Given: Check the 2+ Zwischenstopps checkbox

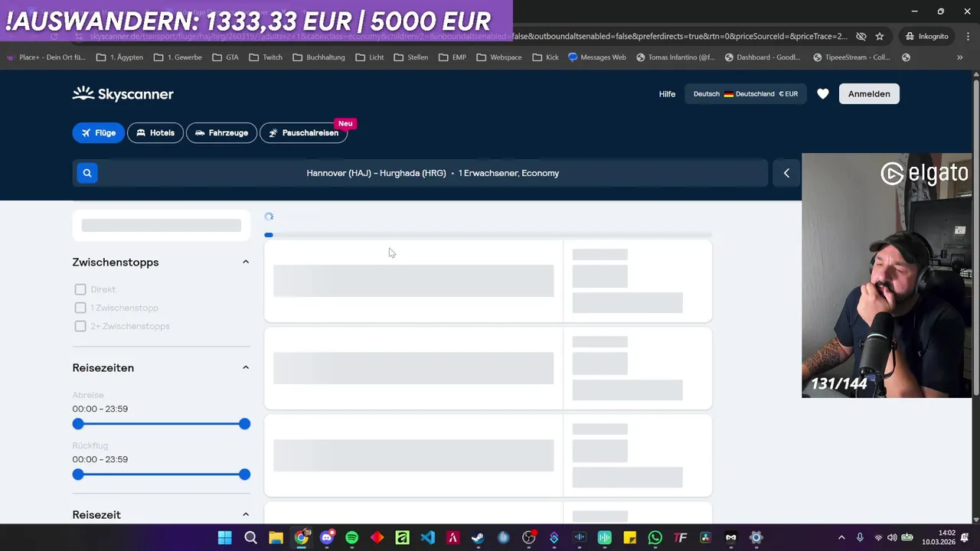Looking at the screenshot, I should [x=80, y=326].
